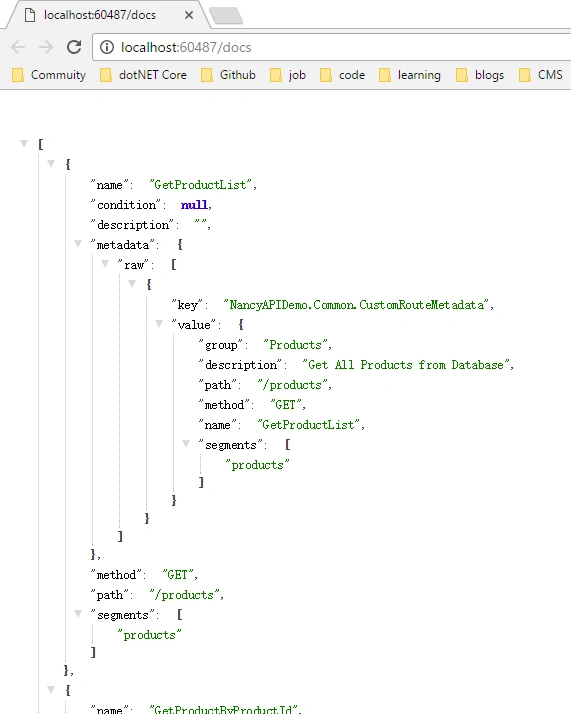Open the blogs bookmarks folder
The image size is (571, 714).
480,75
